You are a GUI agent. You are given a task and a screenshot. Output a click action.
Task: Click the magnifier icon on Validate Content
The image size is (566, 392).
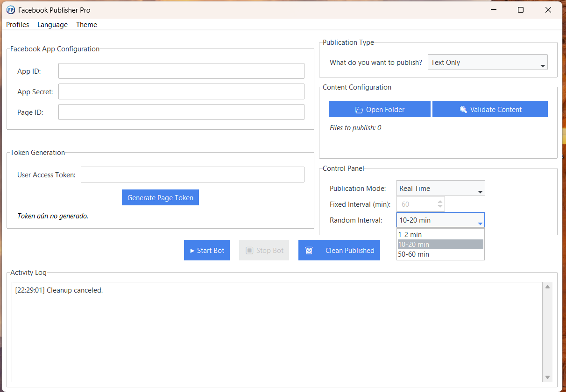point(463,110)
